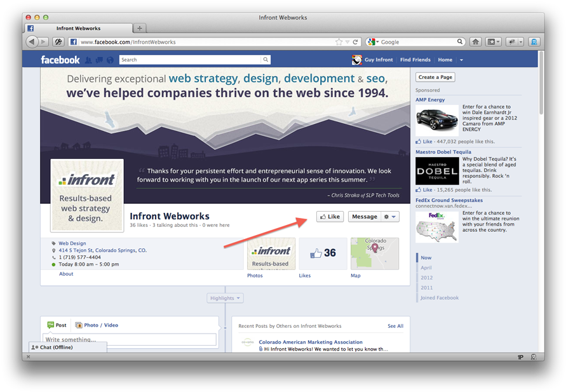566x392 pixels.
Task: Open the Chat (Offline) bar
Action: pyautogui.click(x=67, y=348)
